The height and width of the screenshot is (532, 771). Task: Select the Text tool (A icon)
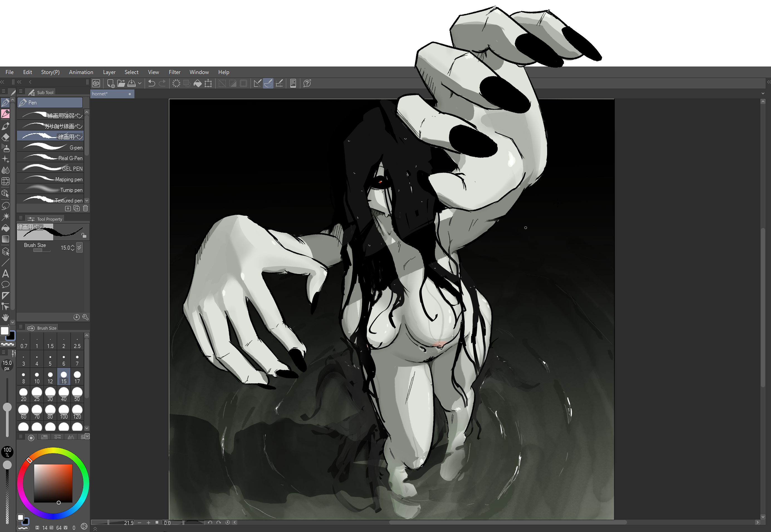6,274
